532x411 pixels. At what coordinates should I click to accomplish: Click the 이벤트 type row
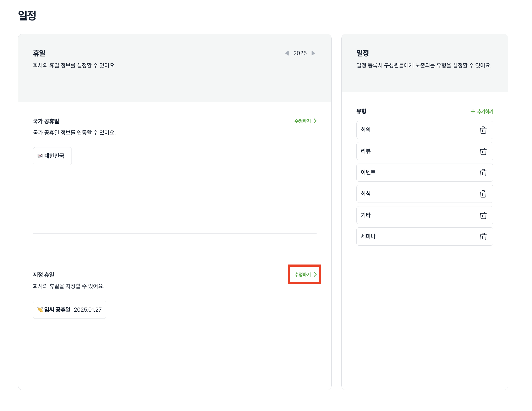[x=414, y=172]
